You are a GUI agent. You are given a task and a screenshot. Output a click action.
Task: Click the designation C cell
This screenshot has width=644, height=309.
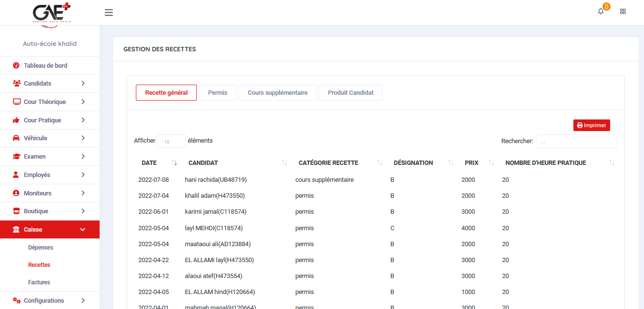coord(393,228)
